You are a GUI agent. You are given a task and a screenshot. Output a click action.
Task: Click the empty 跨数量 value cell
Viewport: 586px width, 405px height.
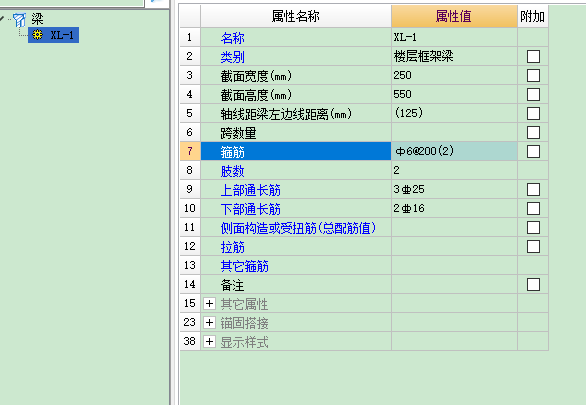click(454, 133)
